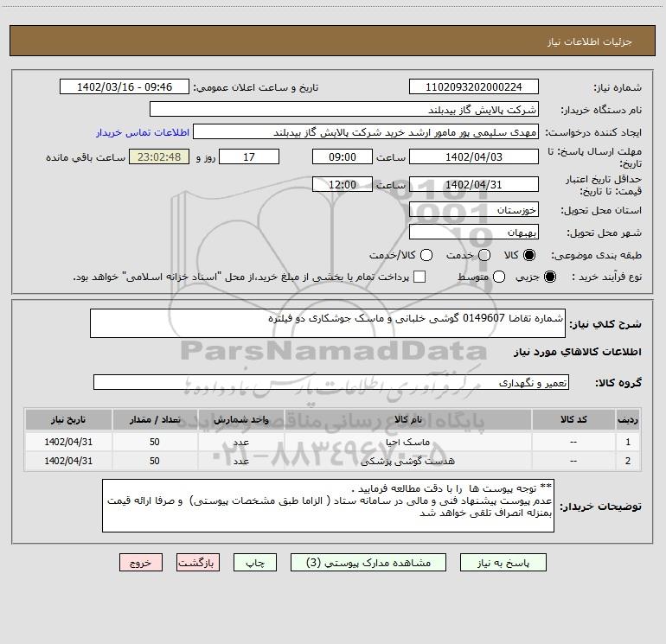The image size is (666, 644).
Task: Click the city field بهبهان
Action: point(474,232)
